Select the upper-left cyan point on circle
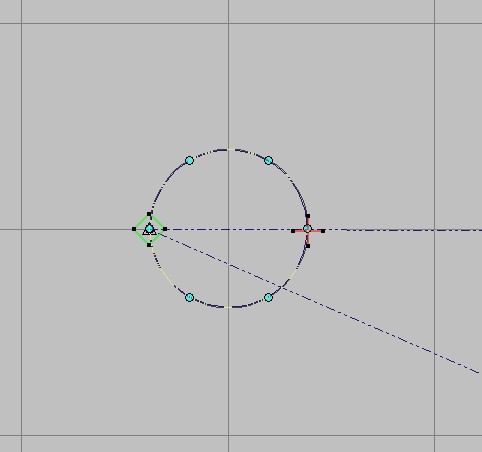The height and width of the screenshot is (452, 482). tap(189, 161)
